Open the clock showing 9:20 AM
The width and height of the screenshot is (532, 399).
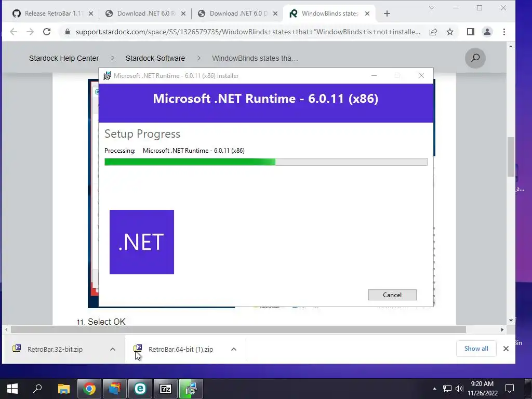click(483, 389)
